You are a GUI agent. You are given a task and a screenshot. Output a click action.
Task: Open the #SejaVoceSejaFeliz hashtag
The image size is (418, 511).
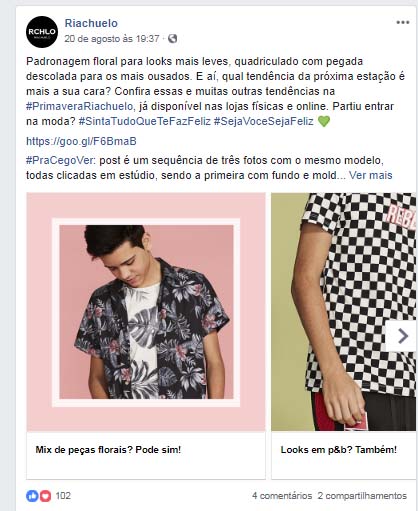[x=264, y=121]
